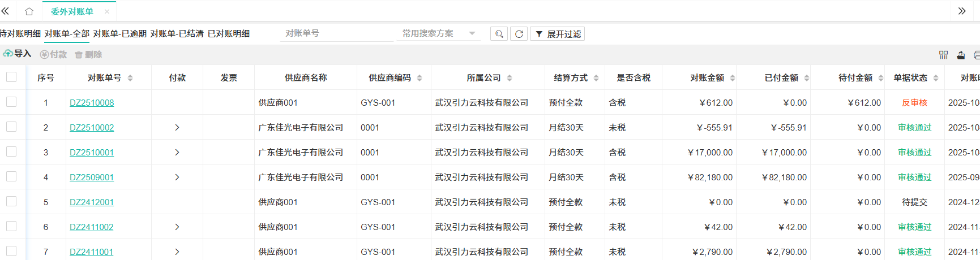Open the column settings grid icon
The image size is (980, 260).
(x=943, y=55)
